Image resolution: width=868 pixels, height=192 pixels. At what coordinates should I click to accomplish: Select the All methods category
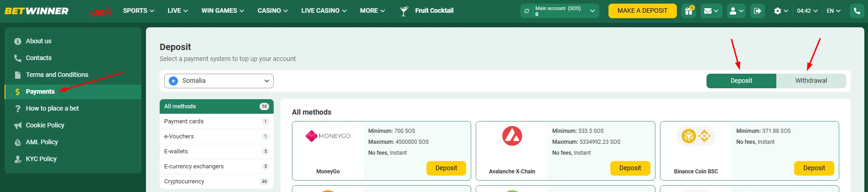click(217, 106)
